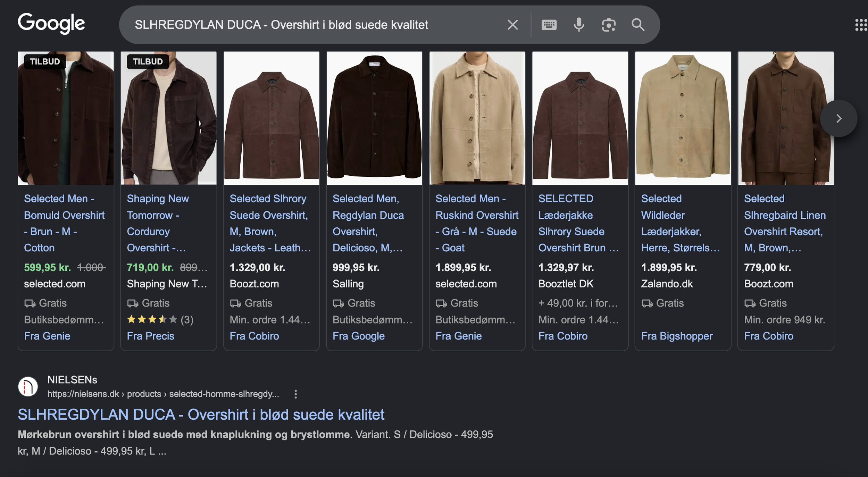Click the magnifying glass search button
The height and width of the screenshot is (477, 868).
[638, 25]
